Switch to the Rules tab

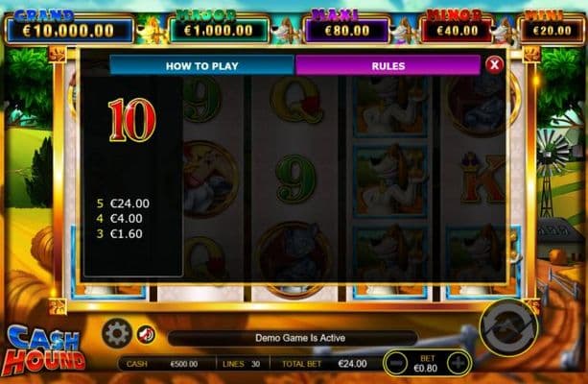coord(388,65)
